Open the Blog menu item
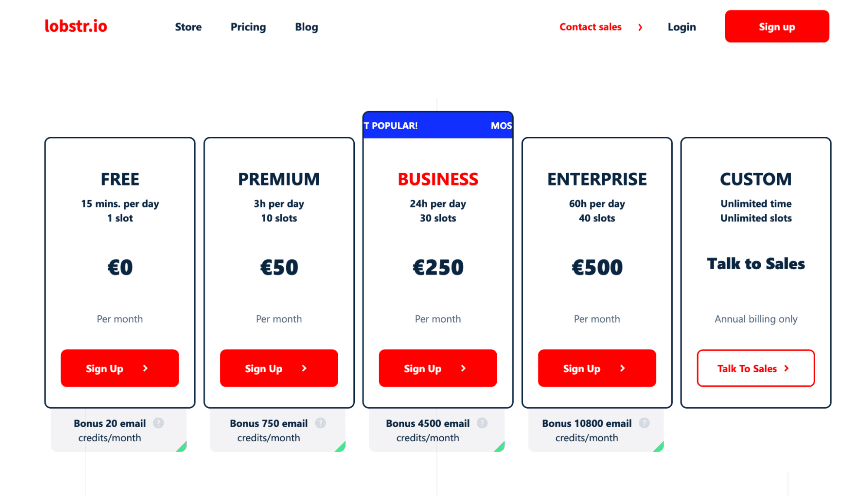Viewport: 868px width, 496px height. click(306, 27)
